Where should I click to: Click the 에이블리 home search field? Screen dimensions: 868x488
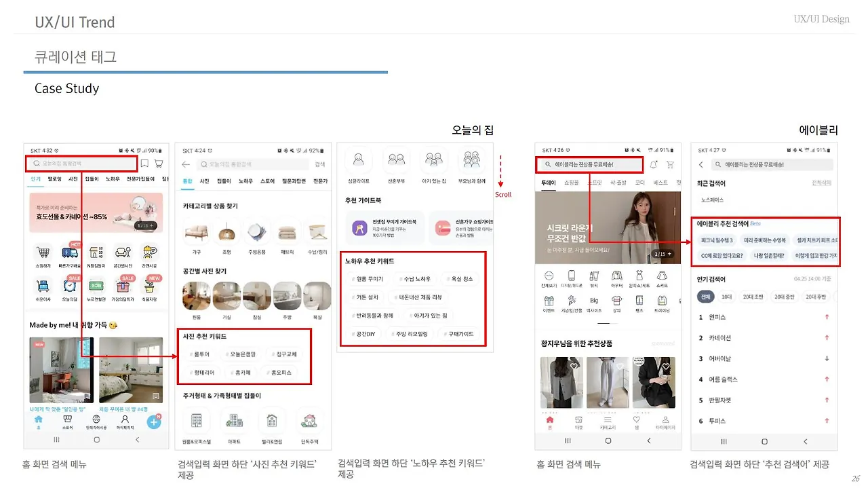tap(589, 164)
